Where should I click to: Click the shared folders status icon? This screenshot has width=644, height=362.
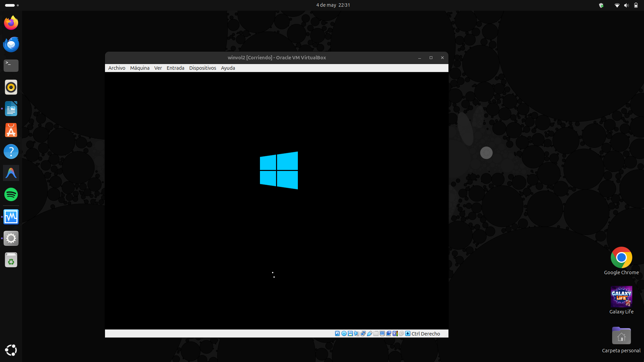point(376,334)
